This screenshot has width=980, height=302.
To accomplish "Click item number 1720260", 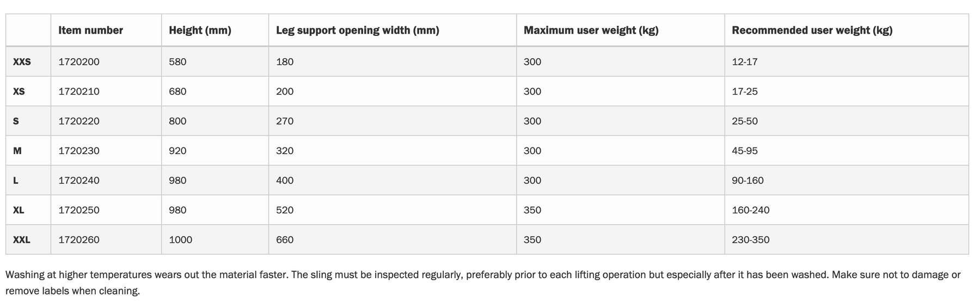I will (79, 240).
